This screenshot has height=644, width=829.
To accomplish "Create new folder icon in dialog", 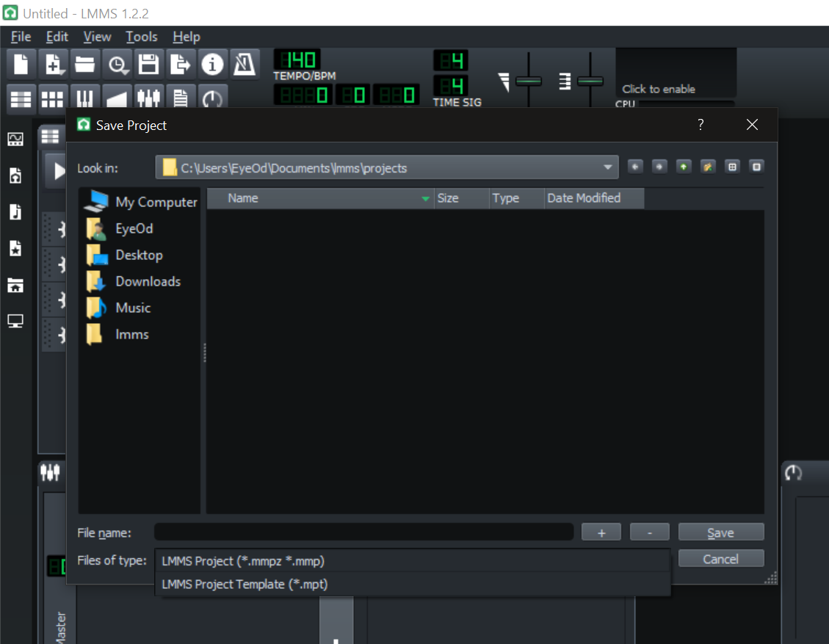I will tap(708, 167).
